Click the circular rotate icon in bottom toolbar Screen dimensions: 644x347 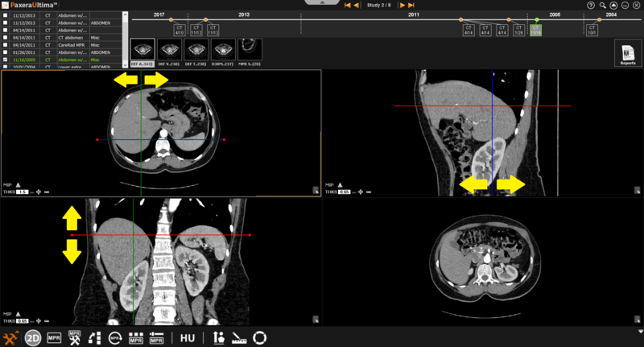click(260, 338)
